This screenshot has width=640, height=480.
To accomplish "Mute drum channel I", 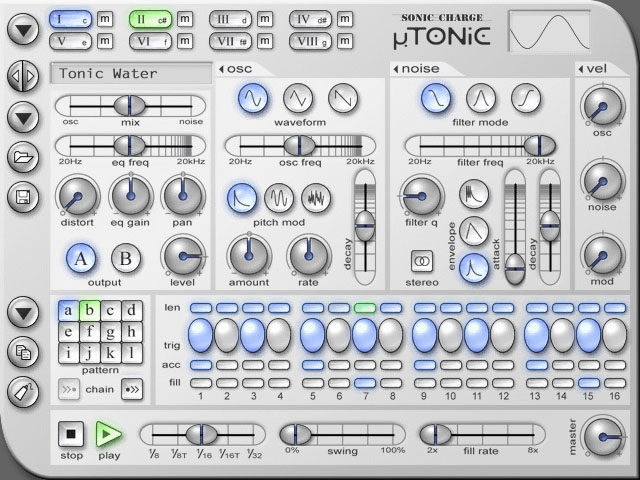I will 105,19.
